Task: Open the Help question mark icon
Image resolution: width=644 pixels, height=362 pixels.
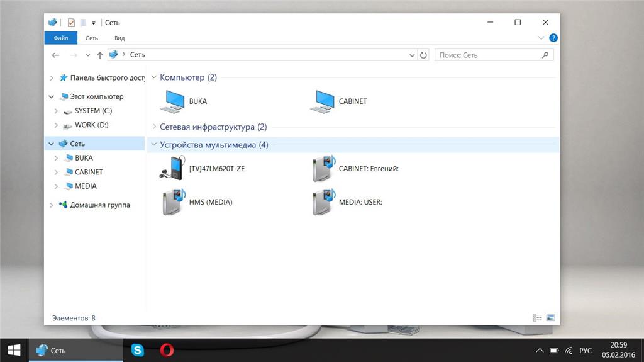Action: 553,38
